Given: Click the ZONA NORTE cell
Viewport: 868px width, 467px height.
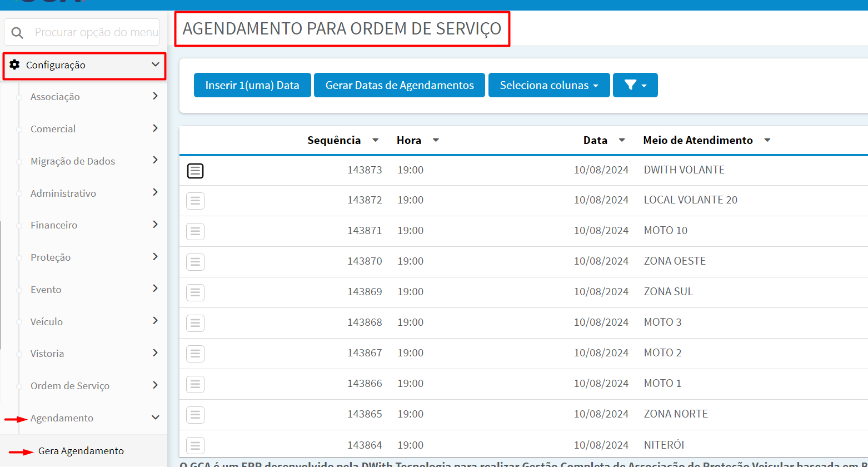Looking at the screenshot, I should click(x=676, y=414).
